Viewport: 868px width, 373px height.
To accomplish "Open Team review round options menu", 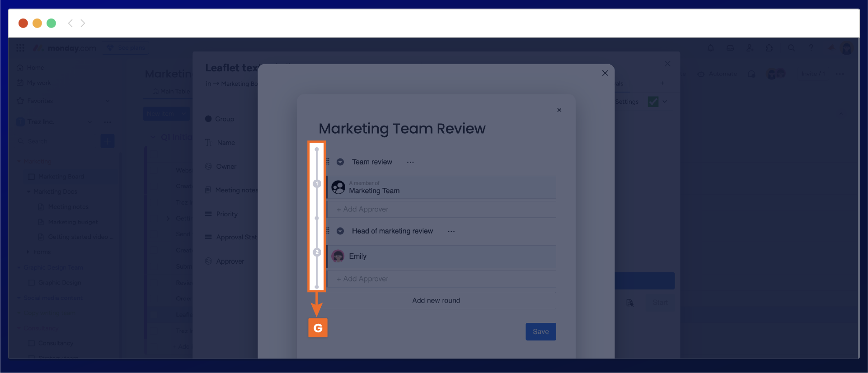I will 410,162.
